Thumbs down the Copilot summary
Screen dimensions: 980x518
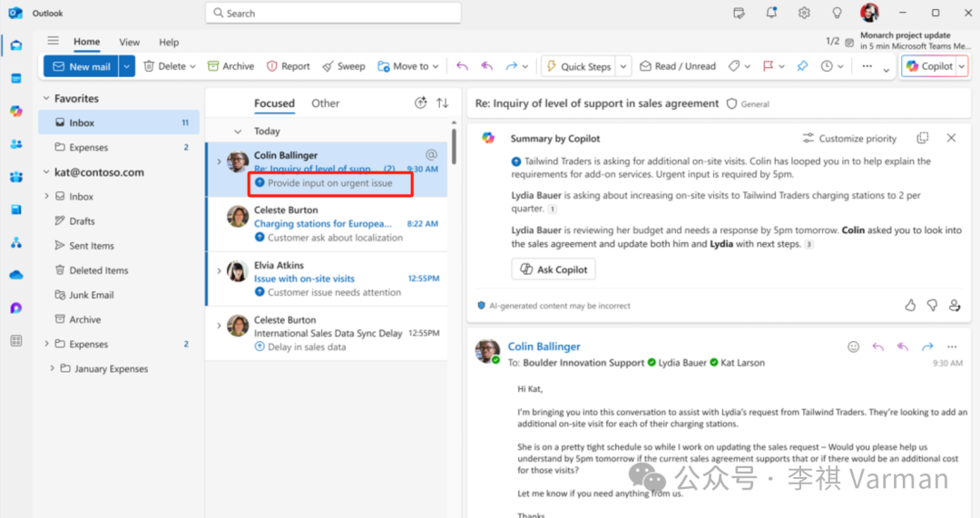pyautogui.click(x=932, y=305)
